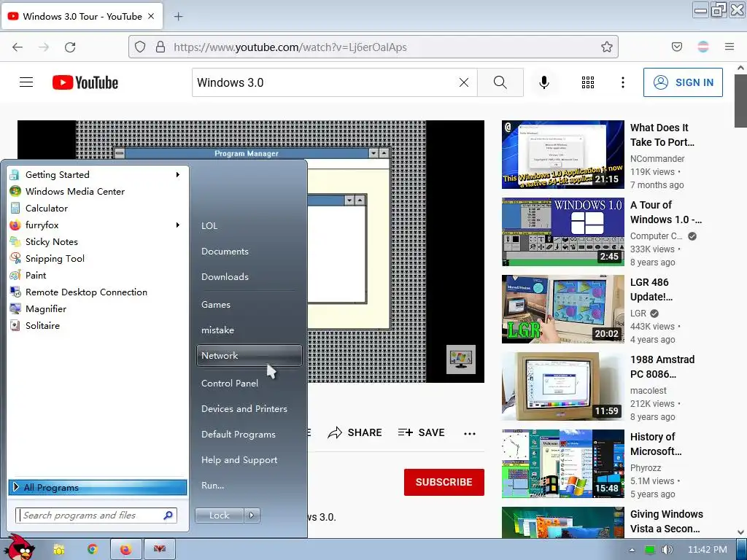Open Firefox application menu

point(729,47)
